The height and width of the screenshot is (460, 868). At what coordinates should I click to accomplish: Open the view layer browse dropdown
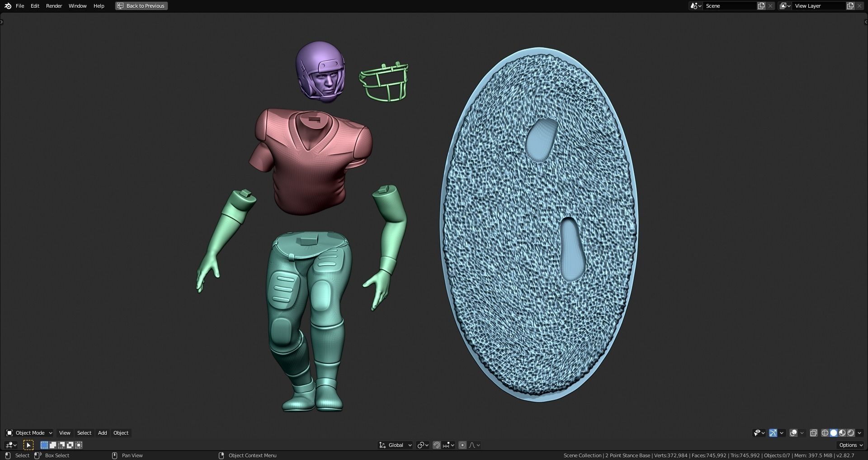tap(785, 6)
